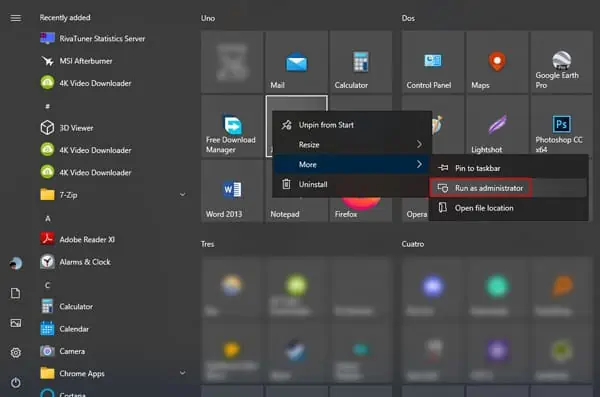Open the Google Earth Pro tile
Viewport: 600px width, 397px height.
click(x=561, y=62)
